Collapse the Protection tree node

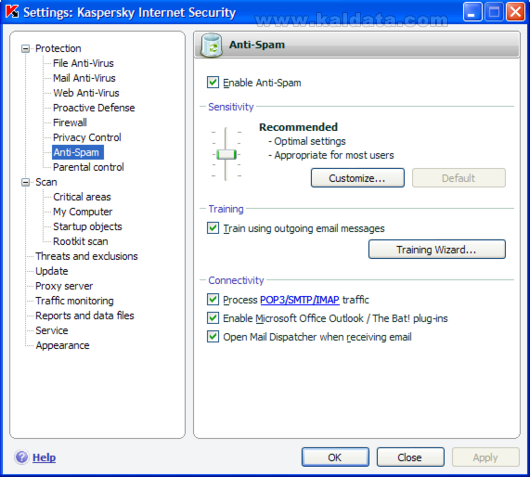tap(25, 49)
